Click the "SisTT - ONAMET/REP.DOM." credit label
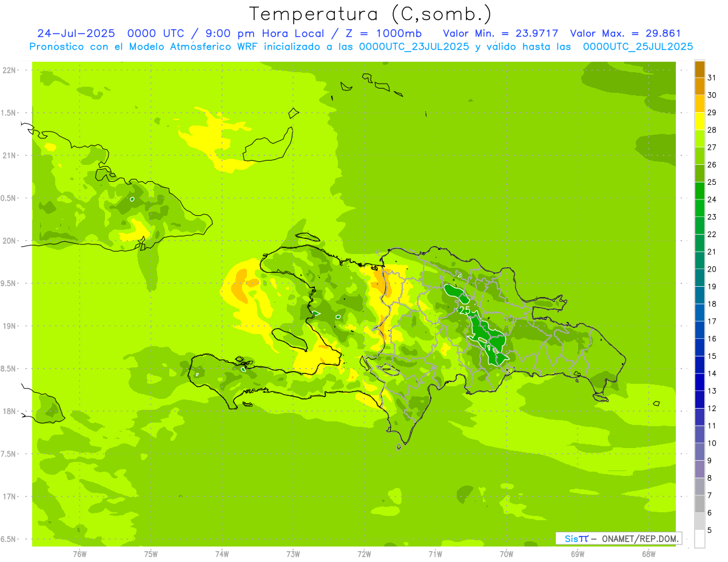The height and width of the screenshot is (562, 728). tap(619, 538)
